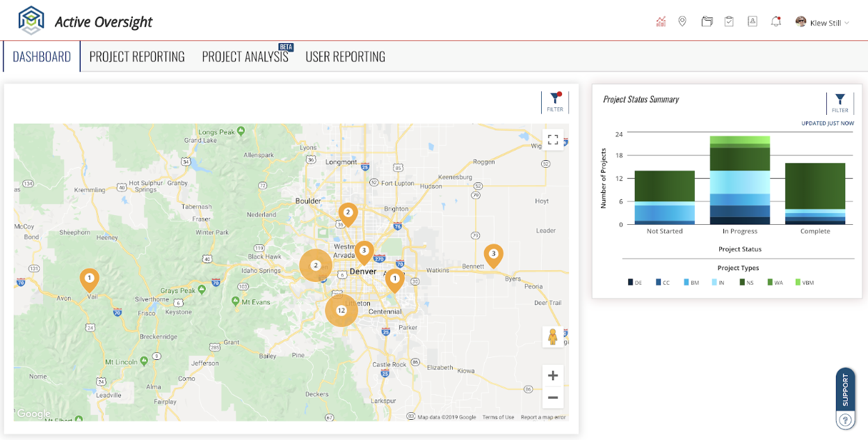The width and height of the screenshot is (868, 440).
Task: Open the Project Analysis beta tab
Action: tap(245, 56)
